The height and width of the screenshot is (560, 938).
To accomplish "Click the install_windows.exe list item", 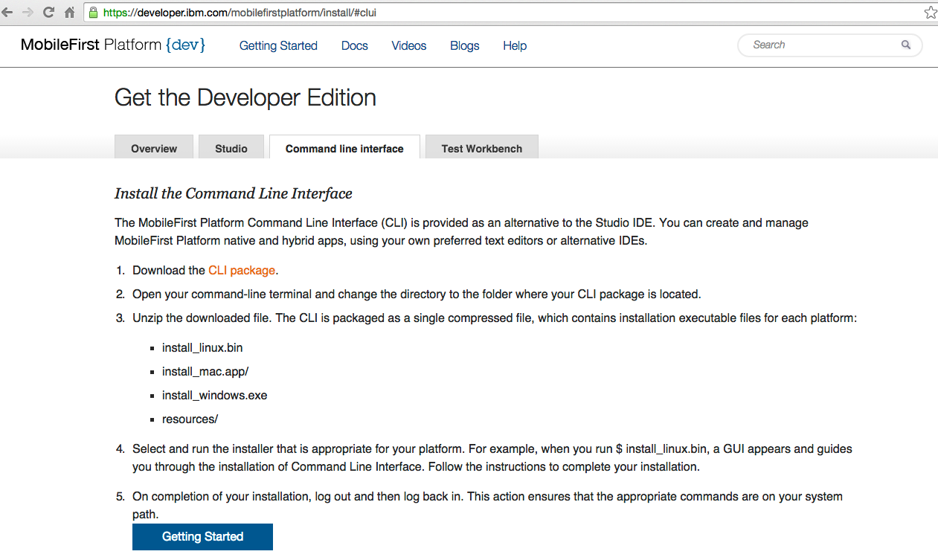I will point(215,395).
